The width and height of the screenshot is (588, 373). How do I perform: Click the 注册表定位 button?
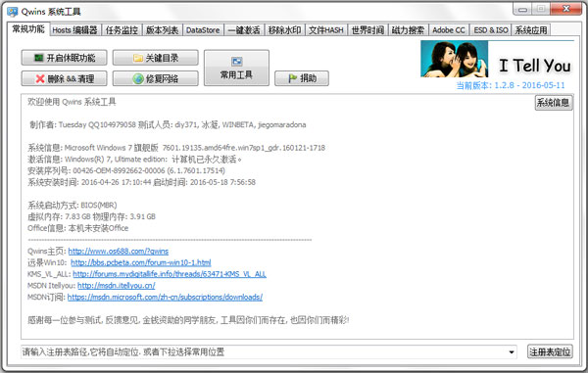tap(550, 351)
